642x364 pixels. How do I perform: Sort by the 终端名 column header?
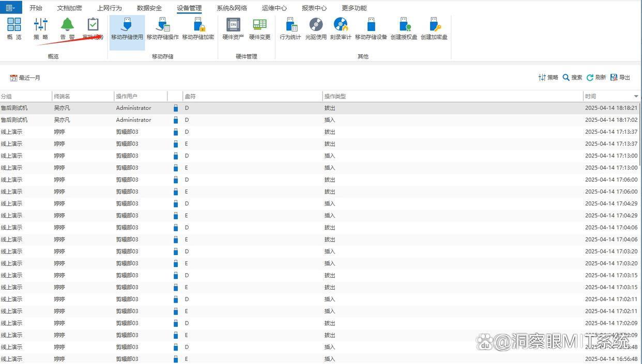point(83,97)
